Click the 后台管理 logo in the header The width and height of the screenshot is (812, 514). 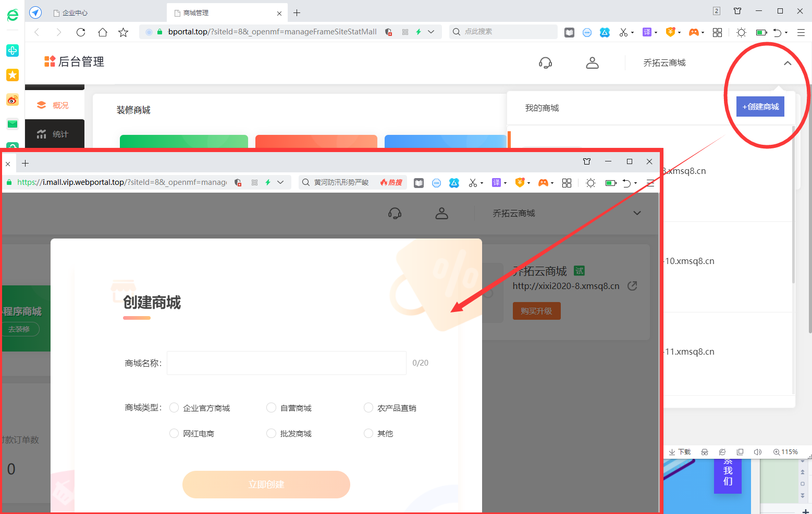click(74, 62)
